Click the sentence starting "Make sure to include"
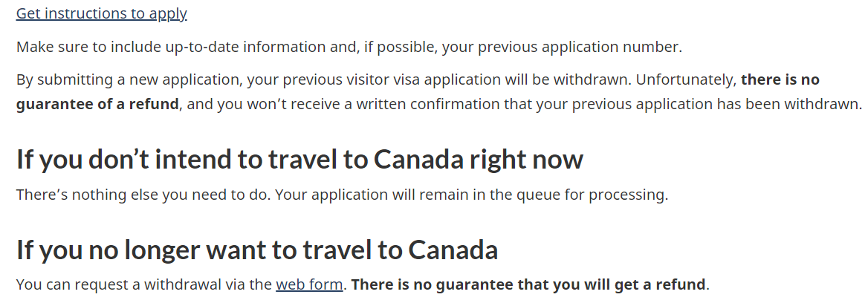 coord(349,47)
